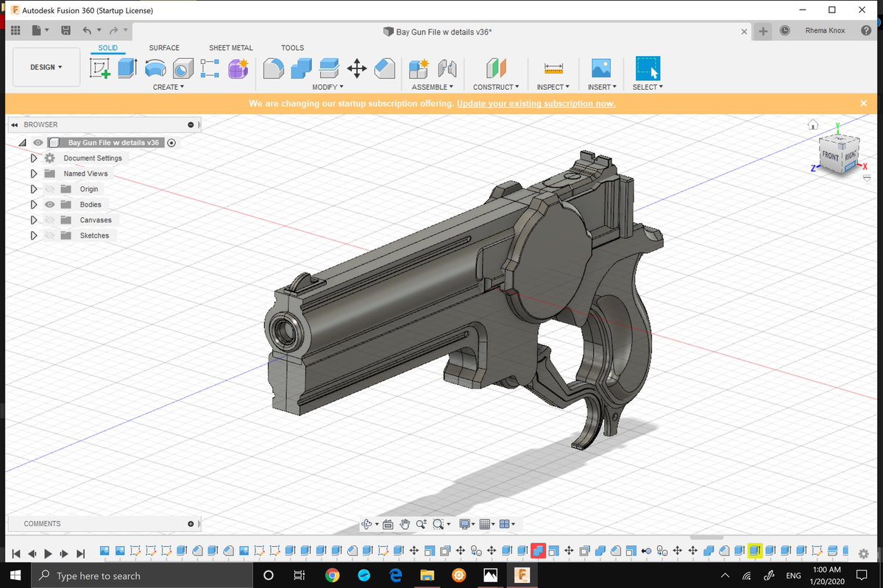The image size is (883, 588).
Task: Open the DESIGN workspace dropdown
Action: (x=46, y=67)
